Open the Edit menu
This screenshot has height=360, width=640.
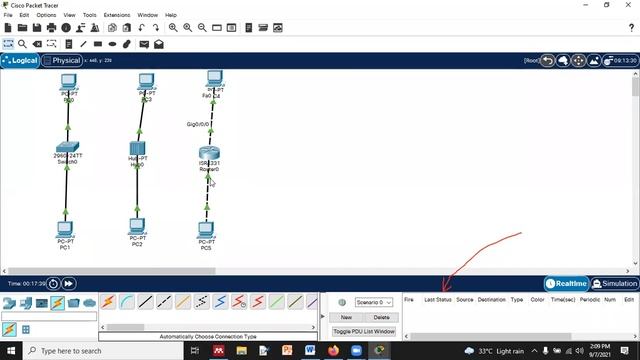coord(24,15)
